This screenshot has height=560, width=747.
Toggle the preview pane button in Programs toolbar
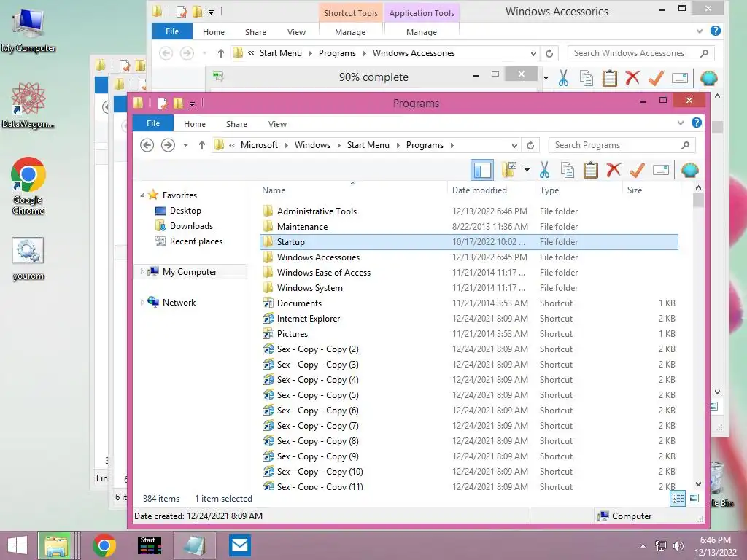coord(482,170)
